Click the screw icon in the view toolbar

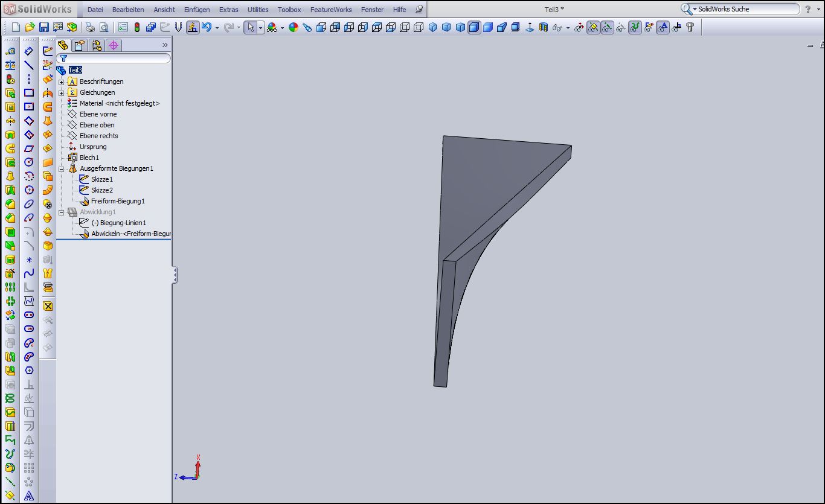(x=690, y=27)
